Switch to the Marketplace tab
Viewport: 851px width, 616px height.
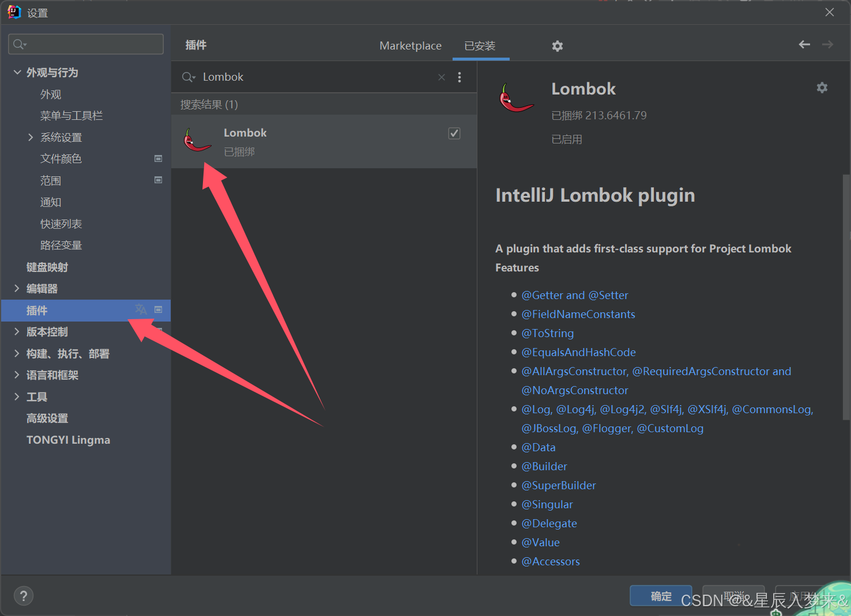(x=411, y=46)
